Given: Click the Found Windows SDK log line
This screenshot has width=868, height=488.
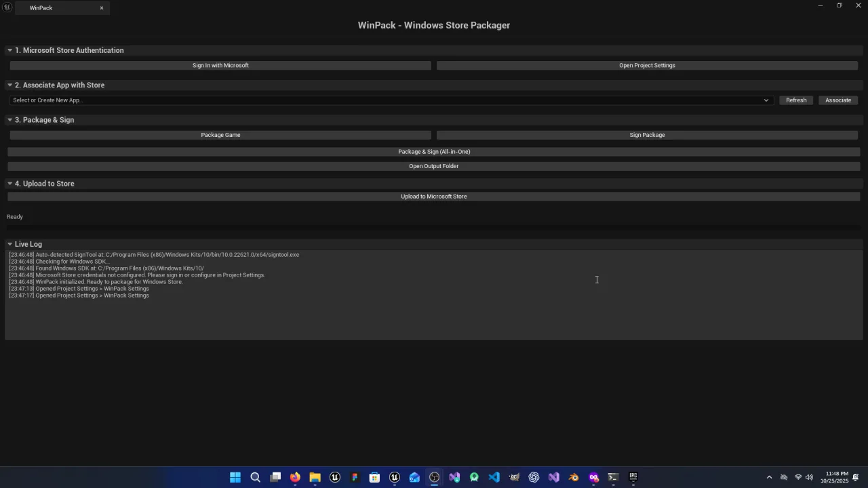Looking at the screenshot, I should click(106, 268).
